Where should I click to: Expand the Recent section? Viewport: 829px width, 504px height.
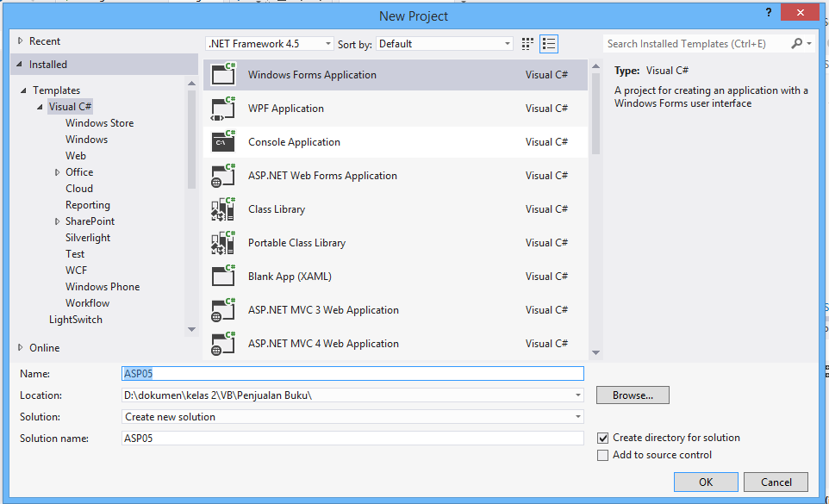pos(20,40)
